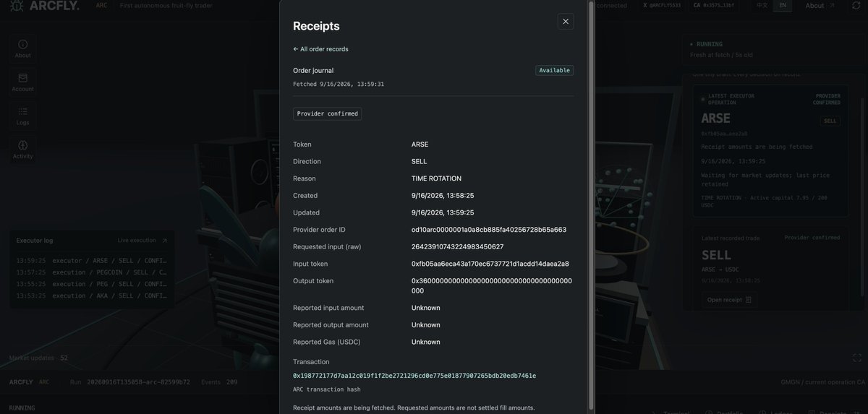
Task: Open X profile @ARCFLY5533
Action: 662,5
